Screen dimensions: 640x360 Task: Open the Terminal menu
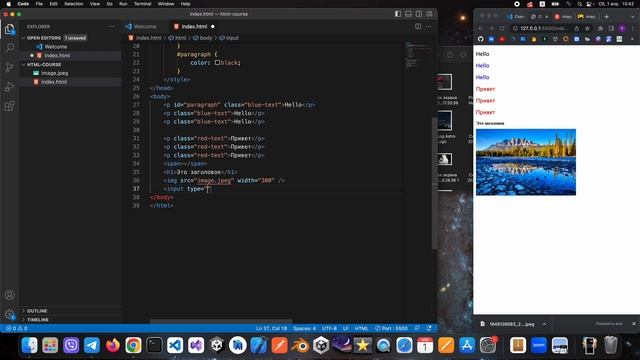[142, 4]
